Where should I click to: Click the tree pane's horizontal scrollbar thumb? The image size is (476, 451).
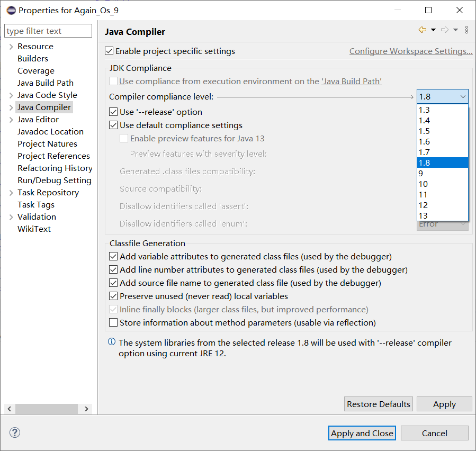(47, 409)
